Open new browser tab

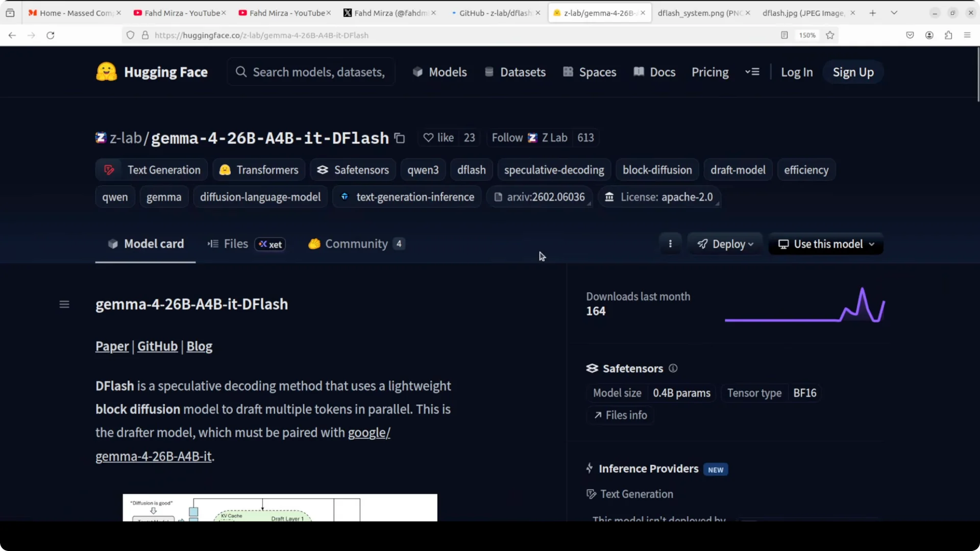point(873,13)
